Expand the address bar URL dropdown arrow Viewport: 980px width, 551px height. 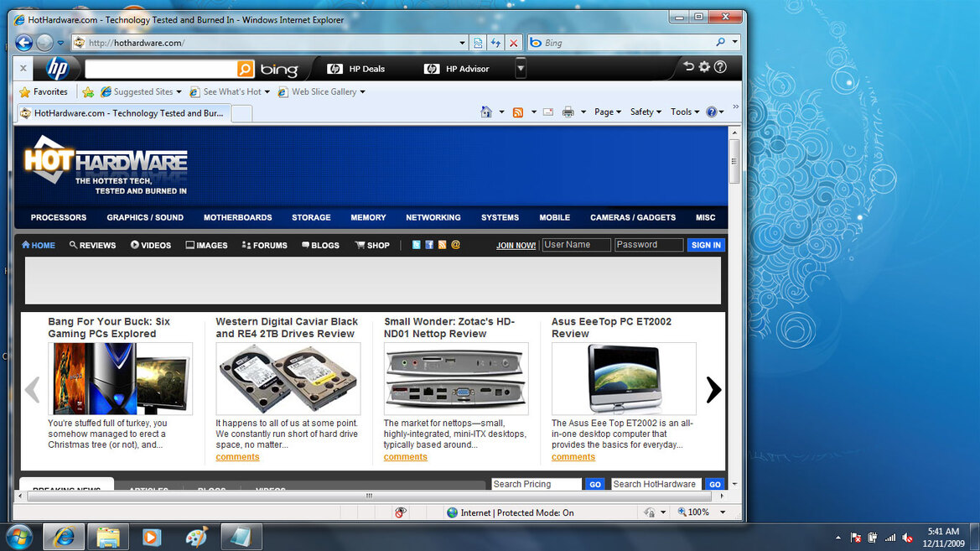[x=462, y=43]
